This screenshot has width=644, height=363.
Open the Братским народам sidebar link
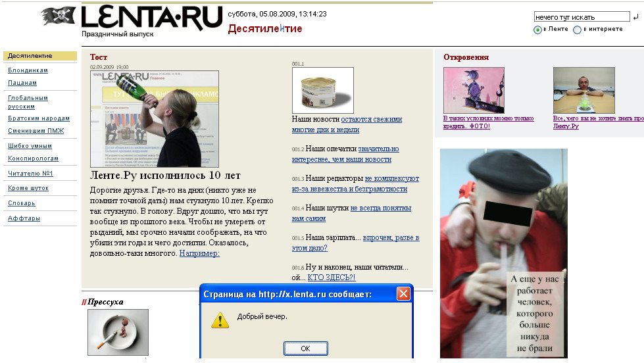tap(39, 118)
